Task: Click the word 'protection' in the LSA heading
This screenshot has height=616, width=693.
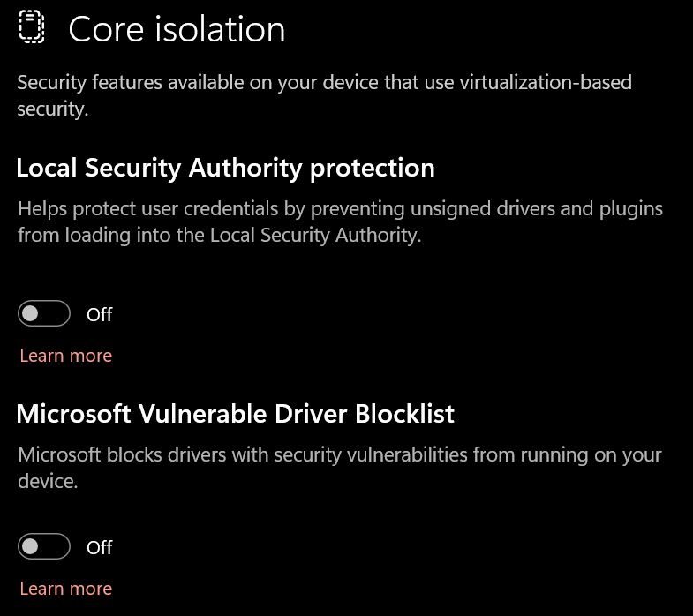Action: [x=373, y=169]
